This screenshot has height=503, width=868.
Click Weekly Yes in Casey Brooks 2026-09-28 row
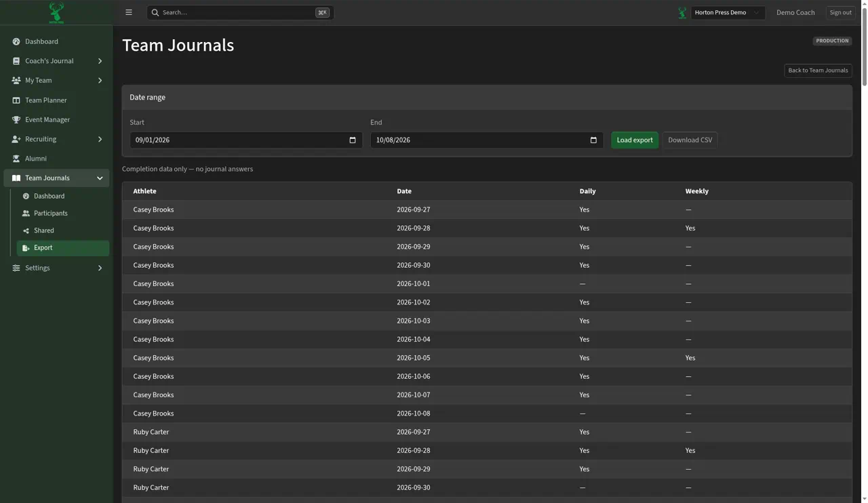(690, 228)
